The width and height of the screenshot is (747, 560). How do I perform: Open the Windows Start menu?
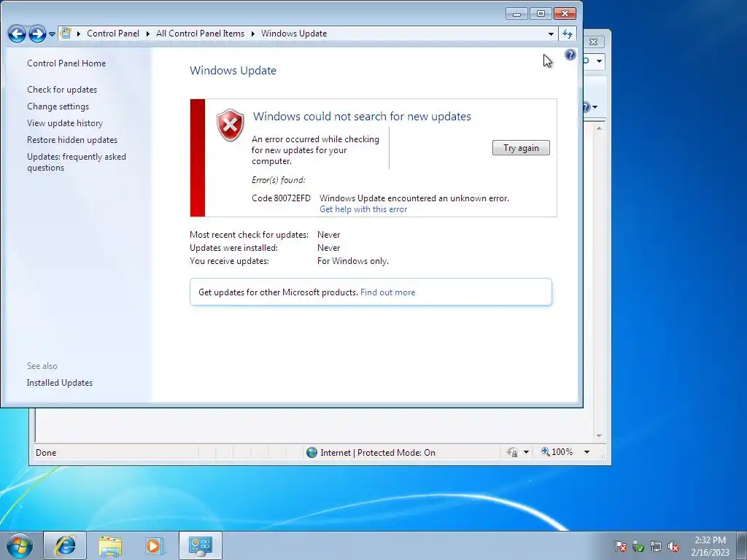[x=20, y=545]
